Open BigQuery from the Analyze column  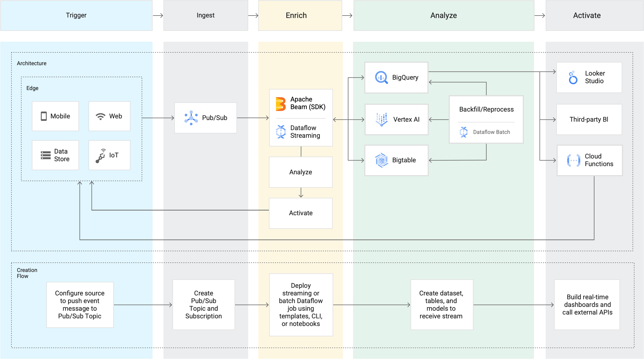[x=381, y=77]
